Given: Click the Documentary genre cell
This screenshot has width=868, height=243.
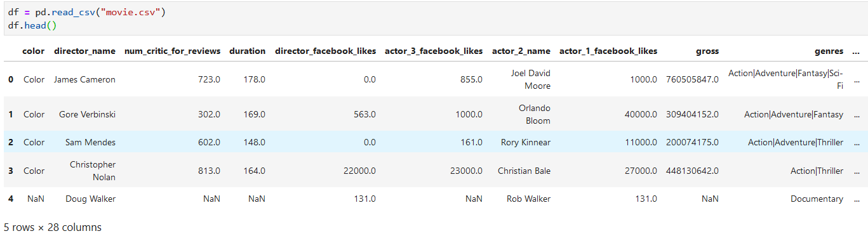Looking at the screenshot, I should pos(817,199).
